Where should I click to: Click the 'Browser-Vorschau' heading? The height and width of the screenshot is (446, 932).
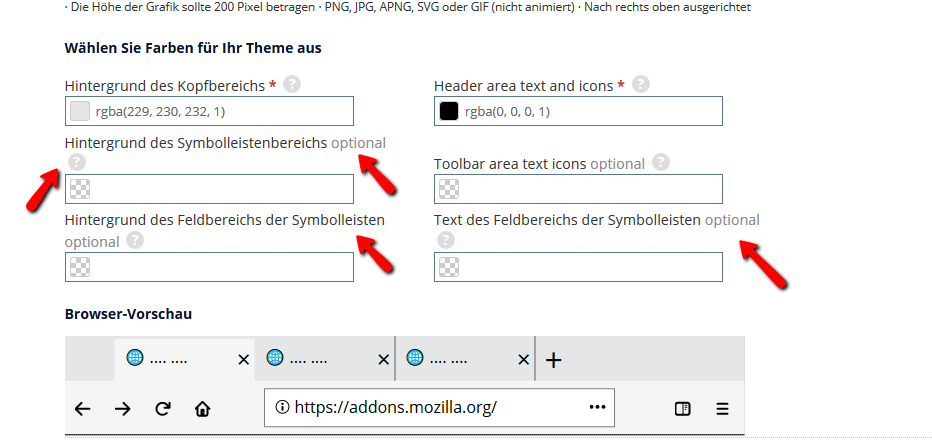pos(128,314)
